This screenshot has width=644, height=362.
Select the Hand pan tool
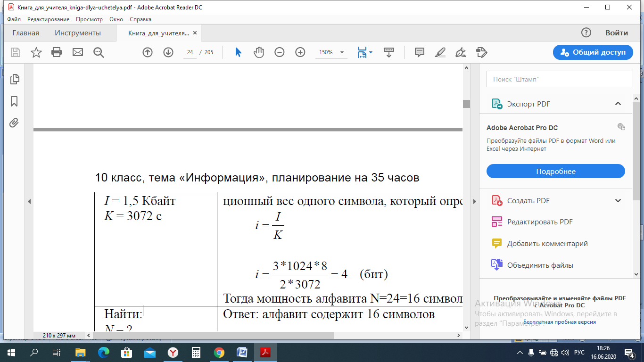click(x=259, y=52)
